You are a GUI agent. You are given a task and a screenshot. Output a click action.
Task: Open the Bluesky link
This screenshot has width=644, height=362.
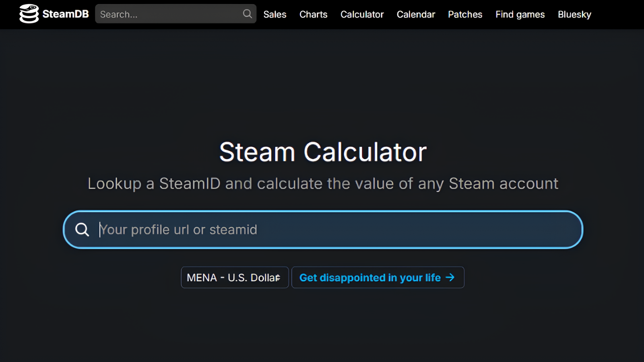coord(574,14)
